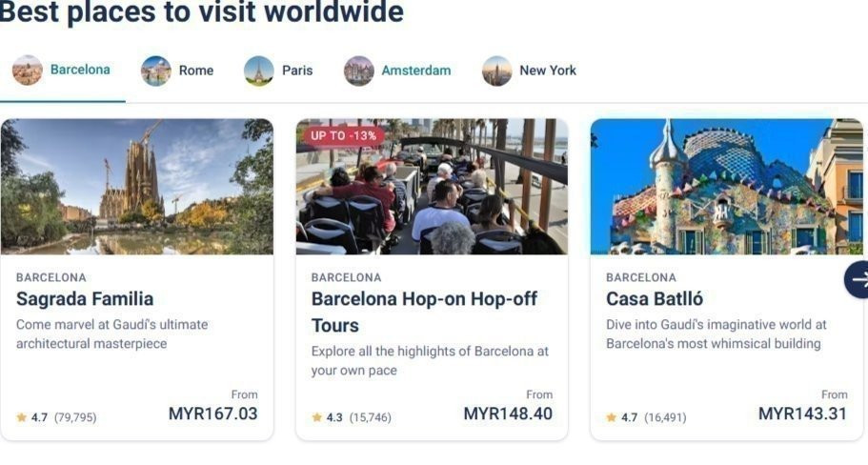
Task: Select the Amsterdam tab label
Action: point(415,71)
